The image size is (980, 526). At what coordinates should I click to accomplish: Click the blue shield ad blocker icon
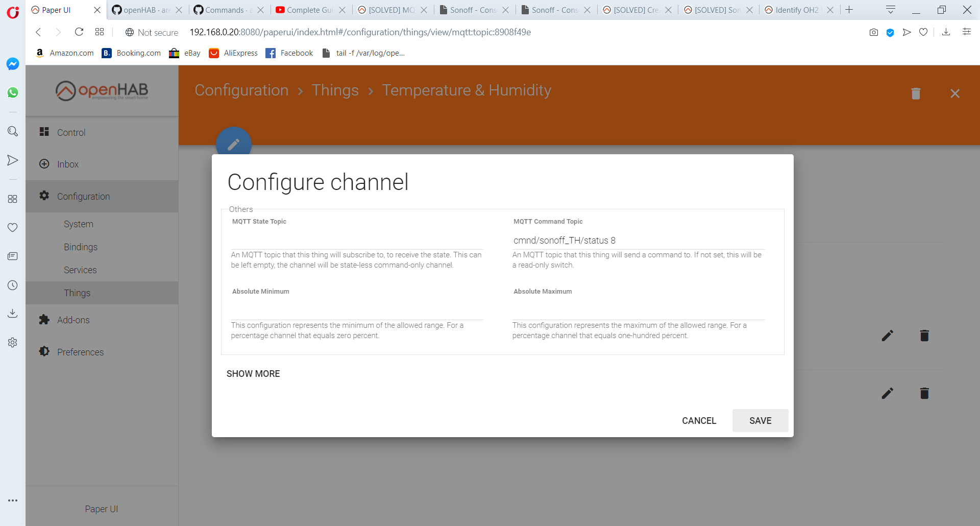click(x=890, y=32)
